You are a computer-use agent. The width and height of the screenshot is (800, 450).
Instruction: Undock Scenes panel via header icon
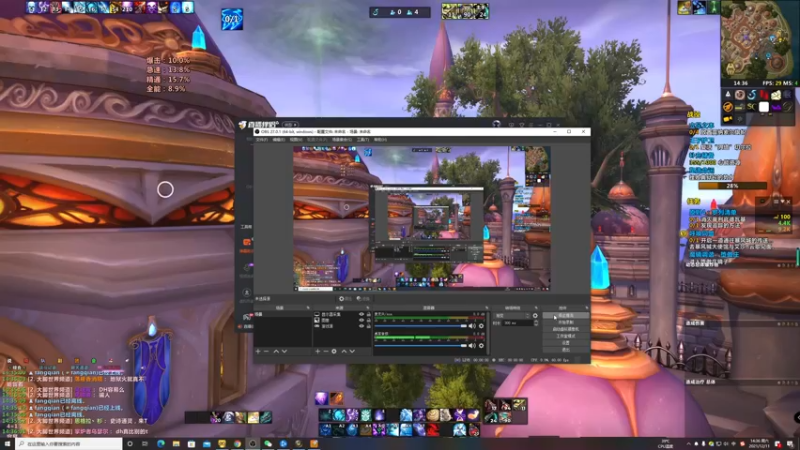coord(308,308)
